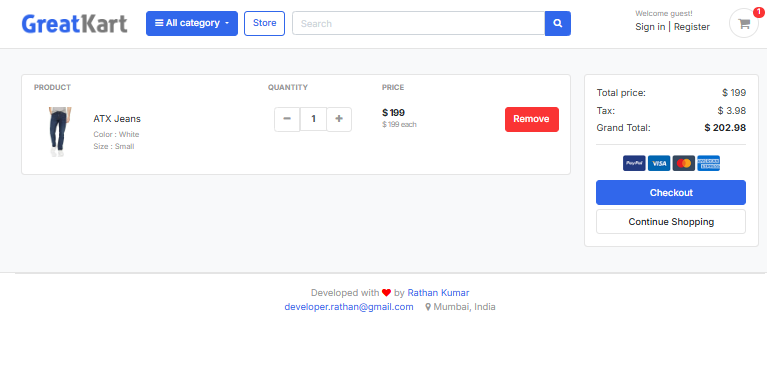The image size is (767, 368).
Task: Click Continue Shopping button
Action: coord(671,222)
